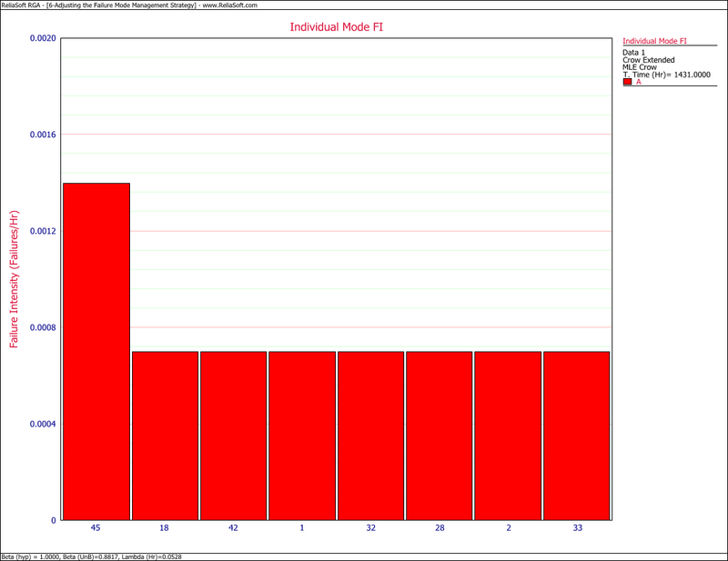Click the red bar for mode 2
728x561 pixels.
click(x=508, y=436)
